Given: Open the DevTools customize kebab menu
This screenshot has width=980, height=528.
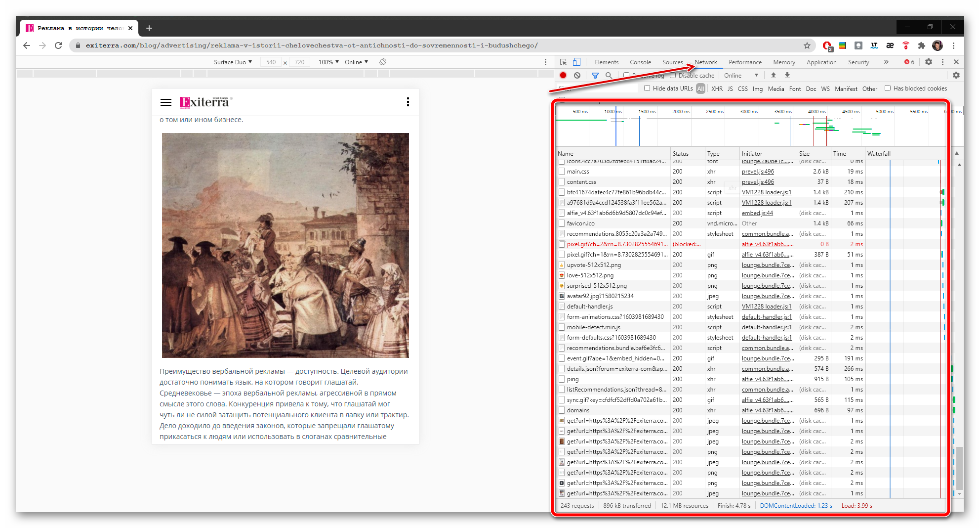Looking at the screenshot, I should click(x=942, y=62).
